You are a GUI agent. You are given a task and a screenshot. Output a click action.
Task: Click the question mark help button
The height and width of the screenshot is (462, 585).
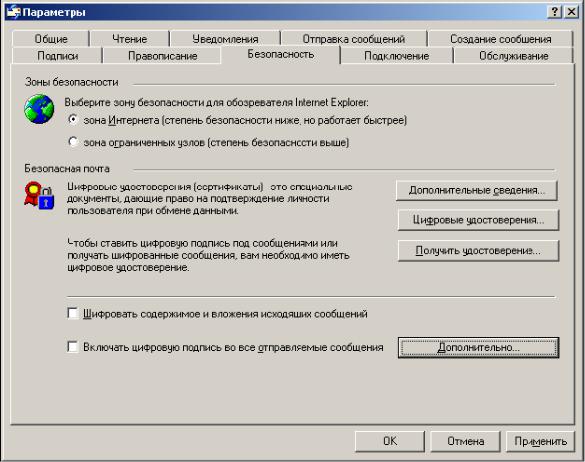[x=555, y=12]
